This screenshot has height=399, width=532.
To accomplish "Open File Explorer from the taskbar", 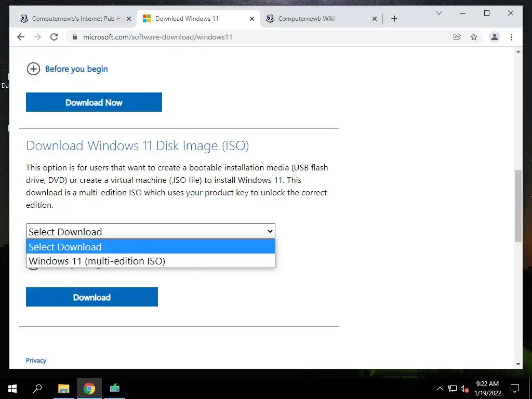I will click(x=63, y=389).
